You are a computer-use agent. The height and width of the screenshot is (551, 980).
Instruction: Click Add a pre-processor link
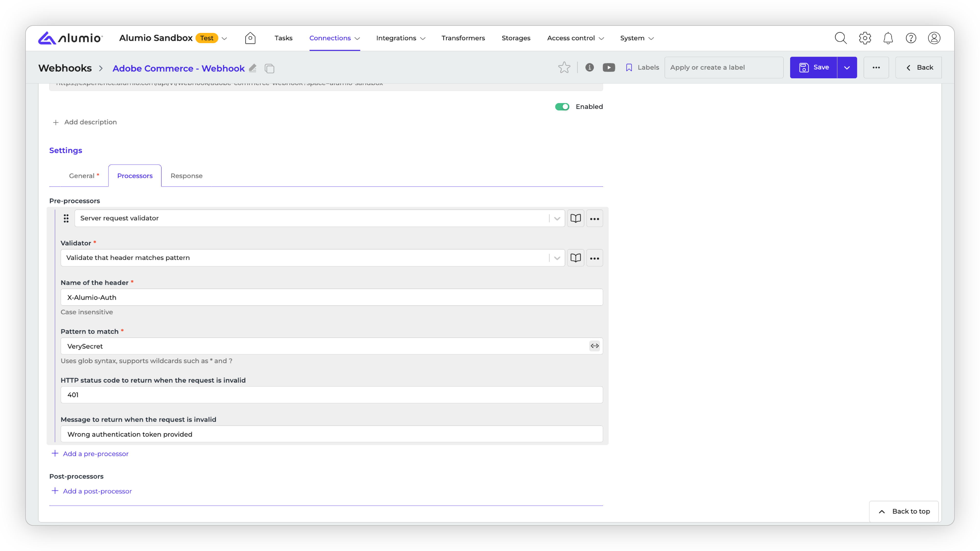(x=95, y=454)
